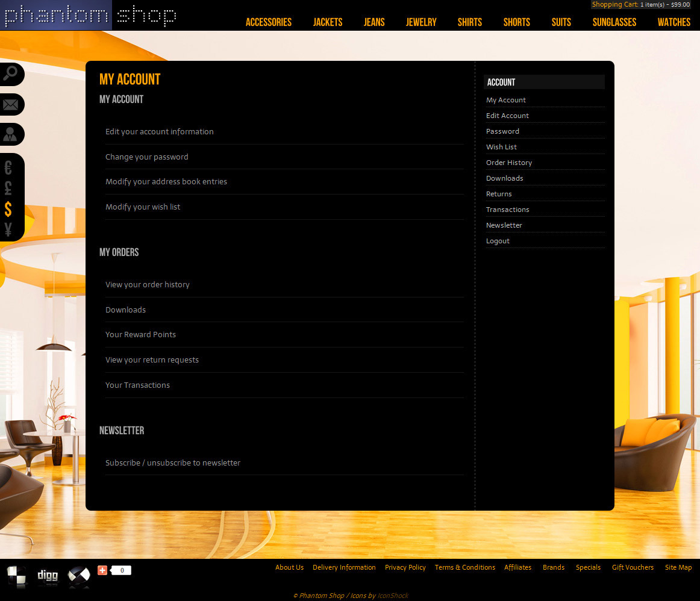Select My Account in the sidebar

pos(506,100)
